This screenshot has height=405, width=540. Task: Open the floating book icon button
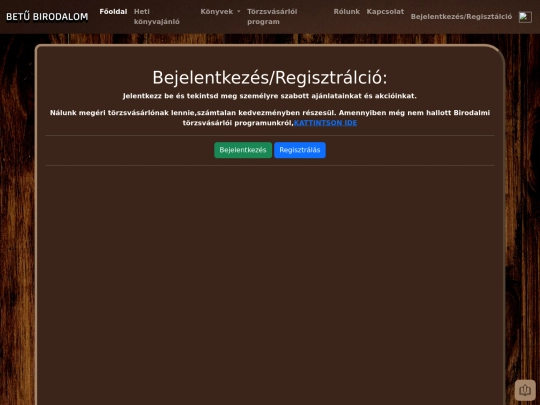click(x=525, y=390)
